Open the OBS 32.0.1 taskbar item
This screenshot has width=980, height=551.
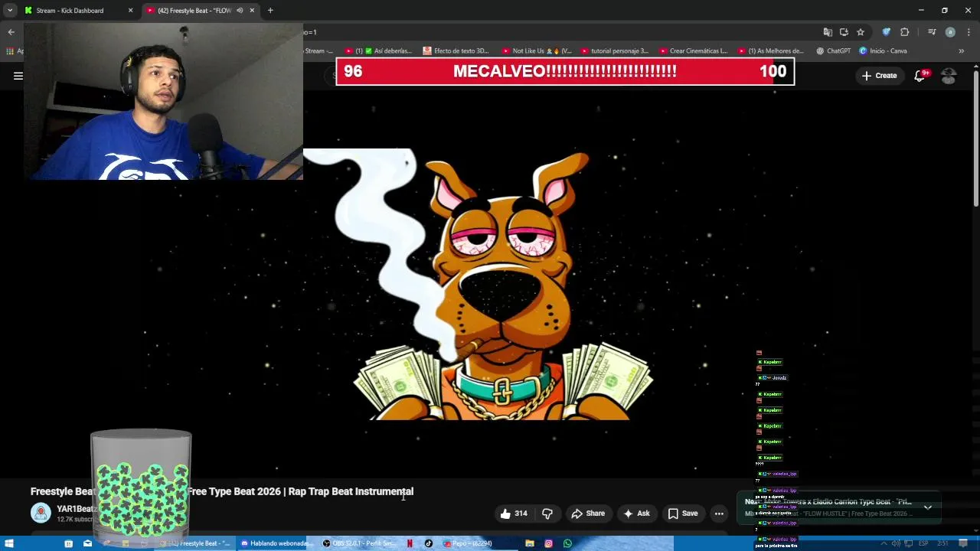[x=360, y=543]
